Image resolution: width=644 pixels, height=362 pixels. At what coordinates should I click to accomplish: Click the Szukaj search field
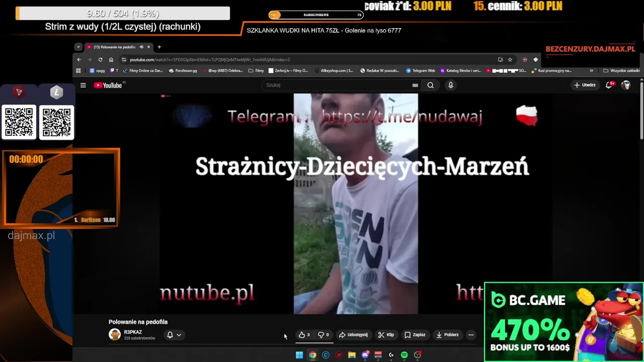[x=337, y=85]
